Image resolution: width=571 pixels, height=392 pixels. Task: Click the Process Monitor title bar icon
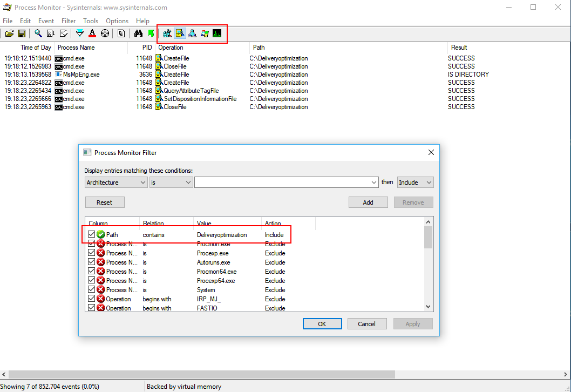[7, 7]
